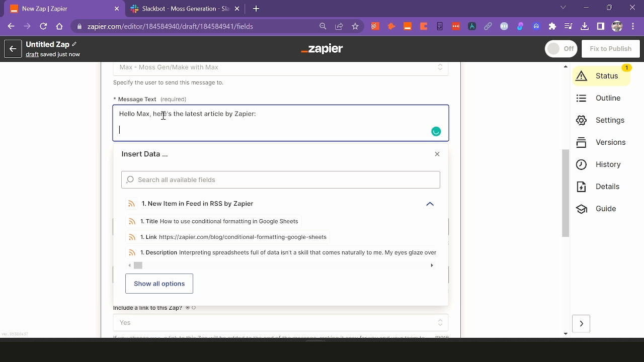Select second radio button for Include a link

194,308
